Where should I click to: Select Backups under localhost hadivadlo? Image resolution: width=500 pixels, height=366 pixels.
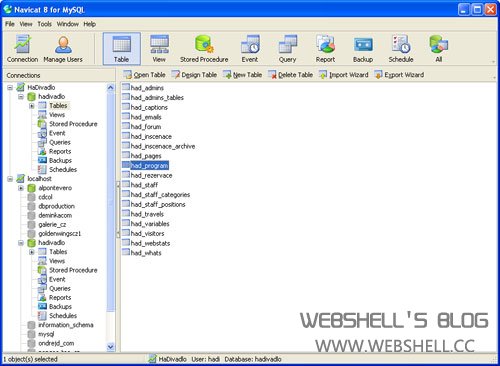pos(60,307)
